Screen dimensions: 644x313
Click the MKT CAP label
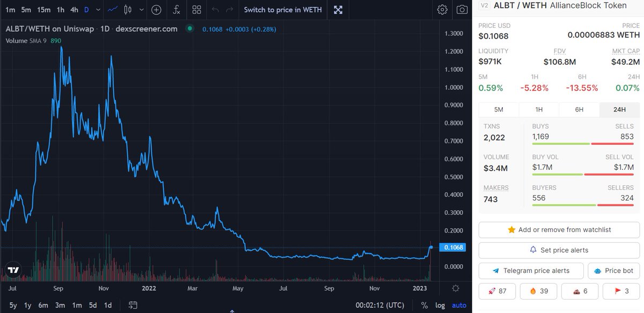[626, 51]
